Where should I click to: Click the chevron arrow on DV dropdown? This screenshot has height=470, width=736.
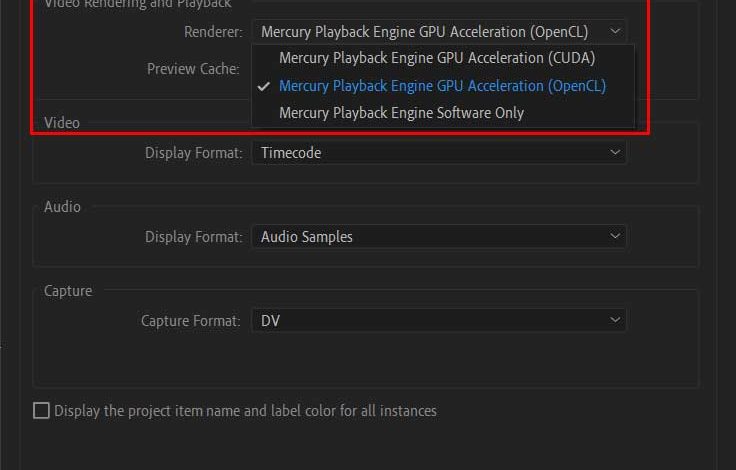tap(615, 320)
